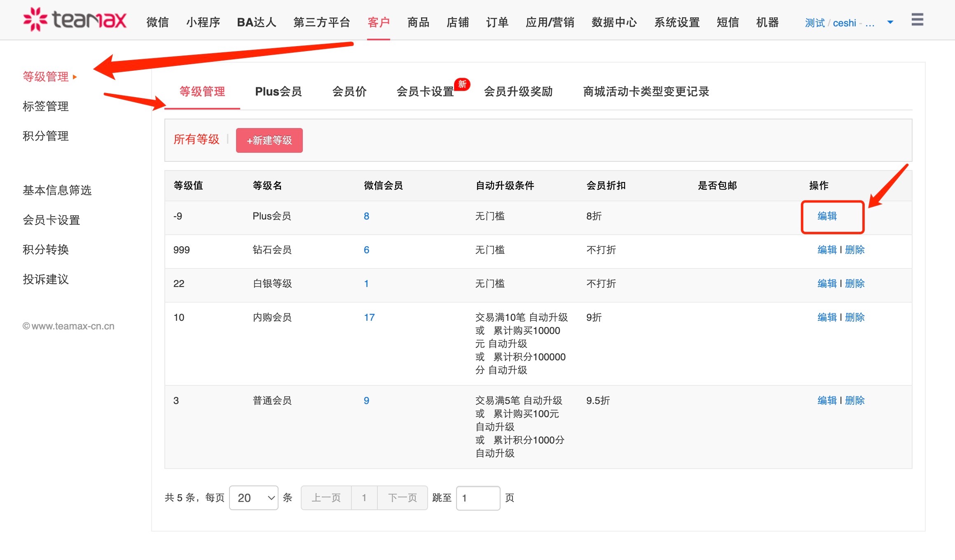
Task: Open 商品 in top navigation
Action: point(418,22)
